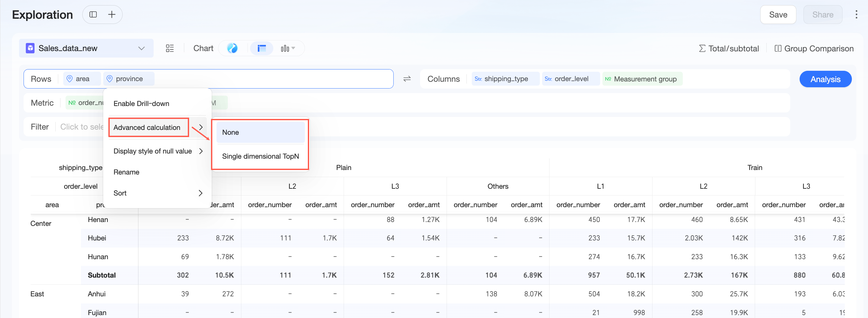Click the Filter field placeholder text
This screenshot has width=868, height=318.
coord(82,127)
